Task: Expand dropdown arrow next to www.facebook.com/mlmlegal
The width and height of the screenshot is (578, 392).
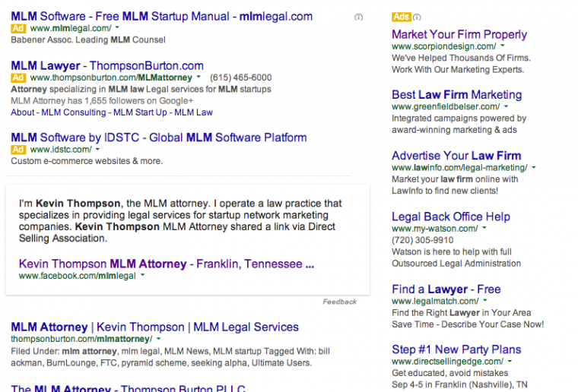Action: point(143,275)
